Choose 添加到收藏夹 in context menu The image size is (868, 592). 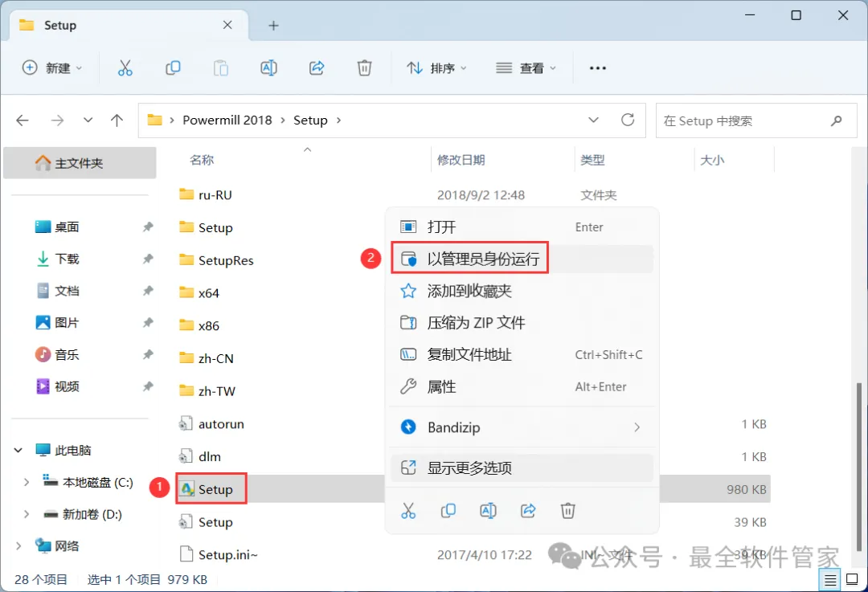point(522,291)
